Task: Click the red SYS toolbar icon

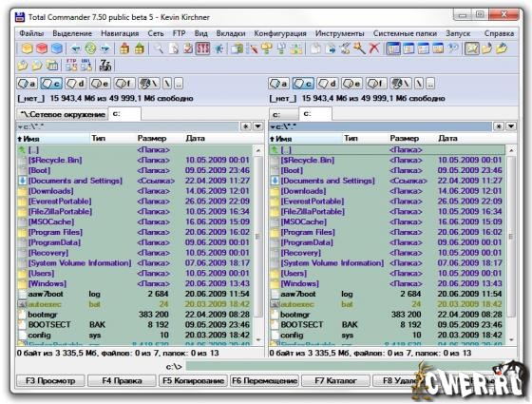Action: click(202, 48)
